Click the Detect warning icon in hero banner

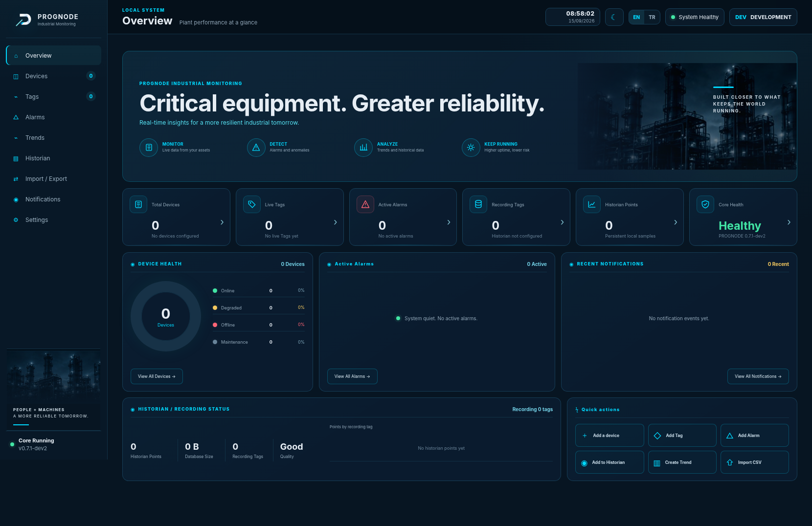pyautogui.click(x=256, y=147)
